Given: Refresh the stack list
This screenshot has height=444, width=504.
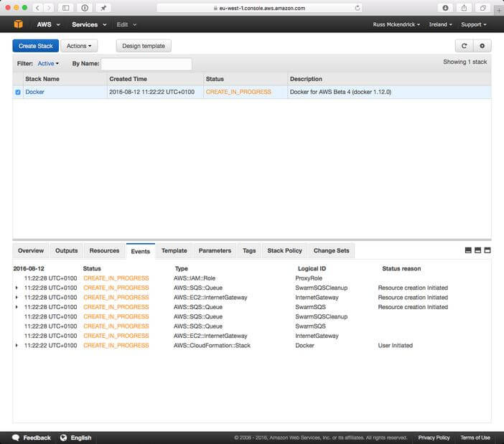Looking at the screenshot, I should coord(464,46).
